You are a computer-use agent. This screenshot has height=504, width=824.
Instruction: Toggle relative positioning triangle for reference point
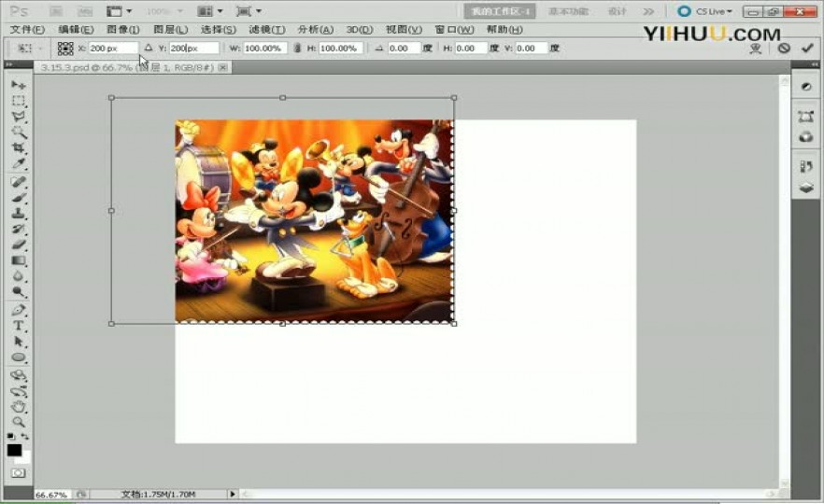[x=149, y=48]
